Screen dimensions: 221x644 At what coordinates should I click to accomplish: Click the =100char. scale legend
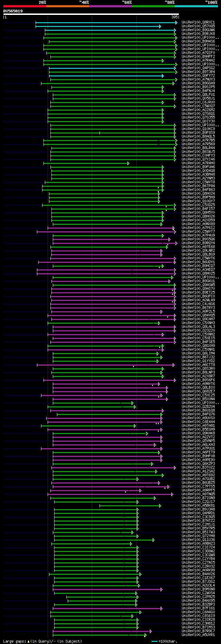coord(165,641)
